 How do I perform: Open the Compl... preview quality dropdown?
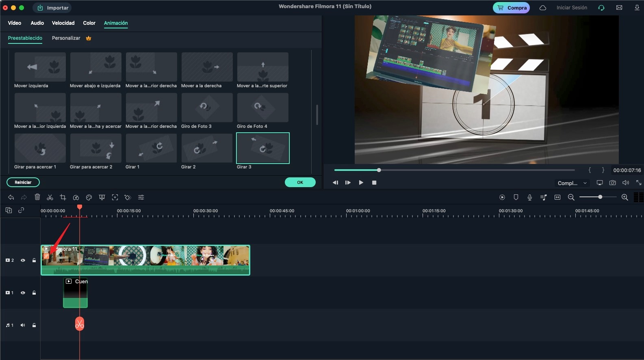click(x=572, y=183)
